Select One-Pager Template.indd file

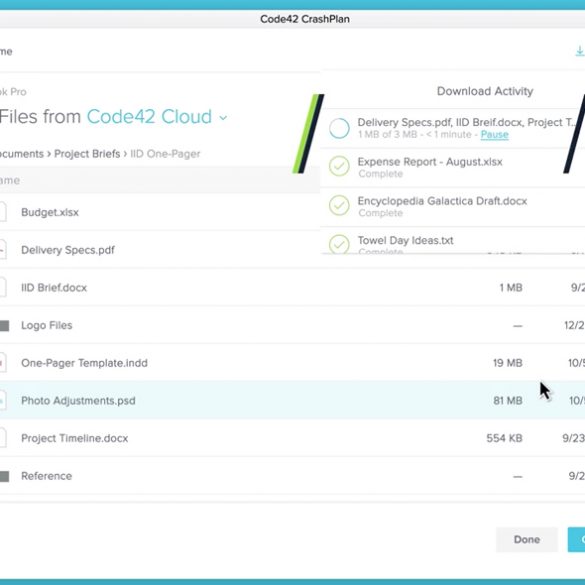[84, 363]
